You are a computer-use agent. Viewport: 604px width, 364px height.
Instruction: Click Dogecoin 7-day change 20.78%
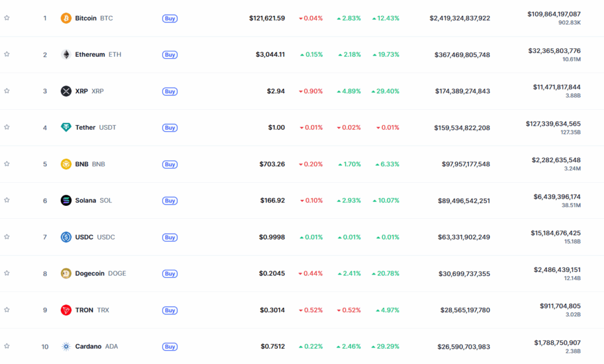(385, 274)
